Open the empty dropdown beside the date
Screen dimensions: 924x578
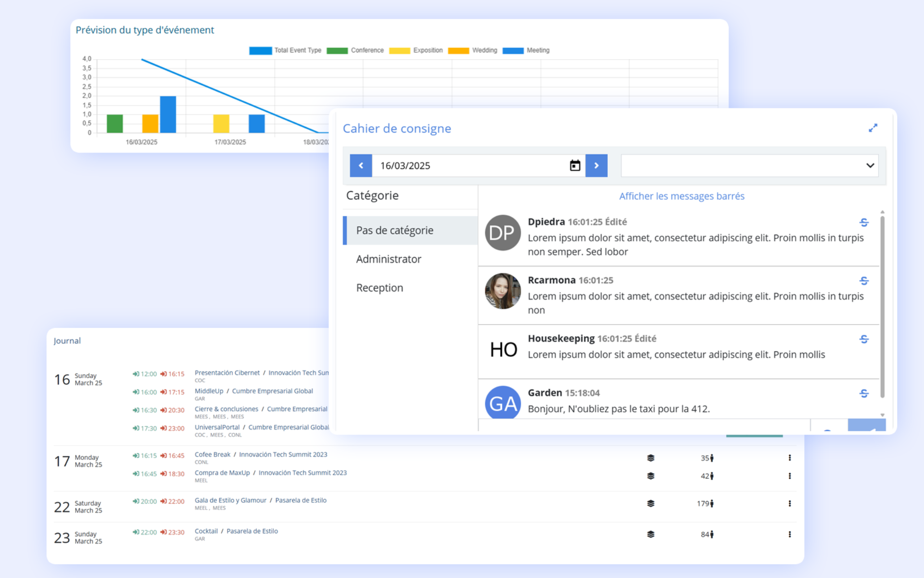[x=749, y=166]
